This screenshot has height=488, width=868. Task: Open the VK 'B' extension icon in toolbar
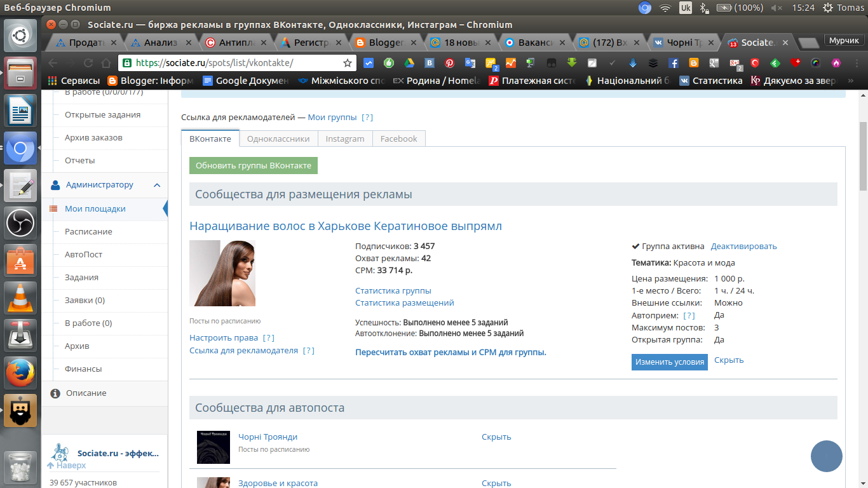(x=430, y=63)
